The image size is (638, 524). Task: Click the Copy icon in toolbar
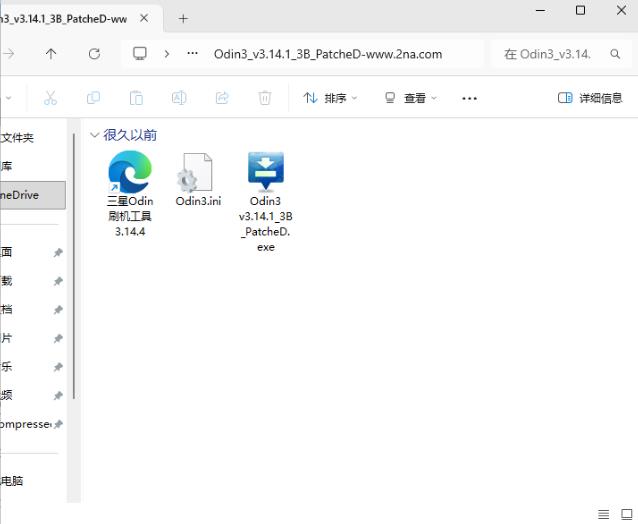pyautogui.click(x=94, y=98)
